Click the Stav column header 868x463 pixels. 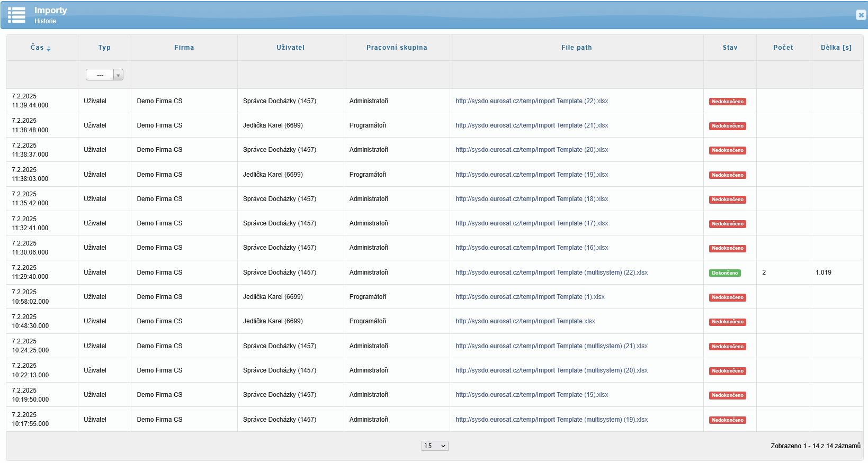[730, 48]
